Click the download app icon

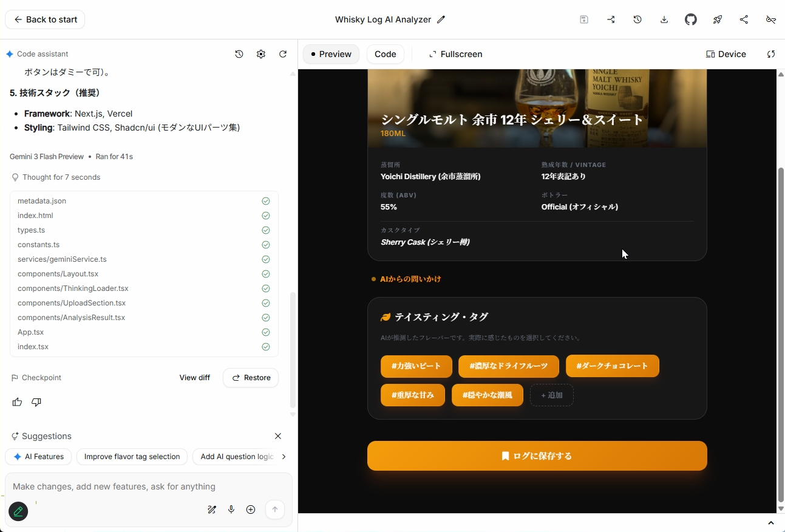[x=664, y=19]
